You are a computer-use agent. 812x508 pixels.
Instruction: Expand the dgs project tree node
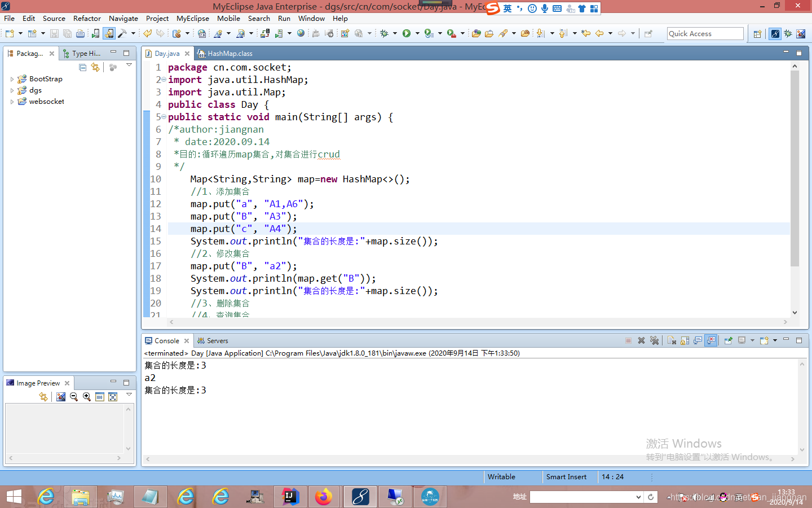point(12,90)
